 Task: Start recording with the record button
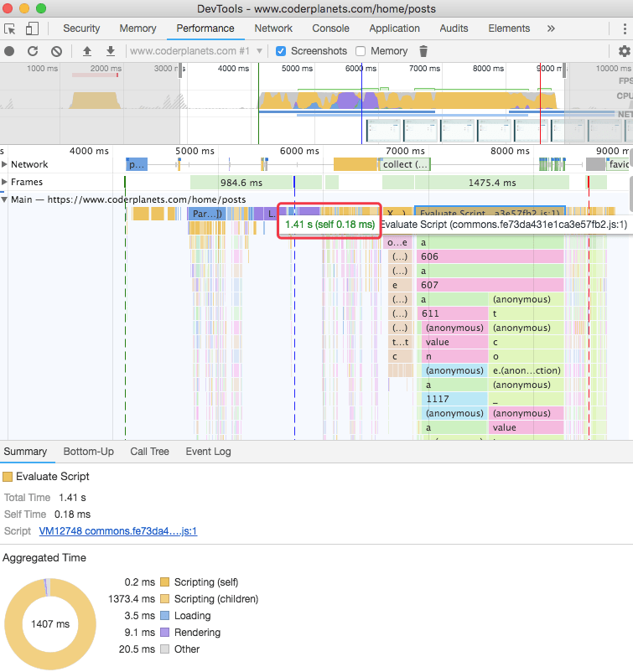point(9,51)
